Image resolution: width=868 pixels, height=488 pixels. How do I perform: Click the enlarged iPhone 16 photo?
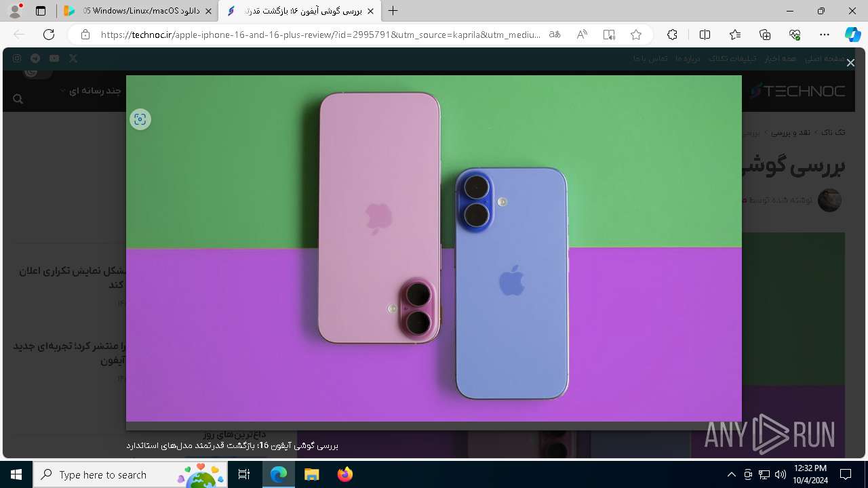[x=434, y=248]
